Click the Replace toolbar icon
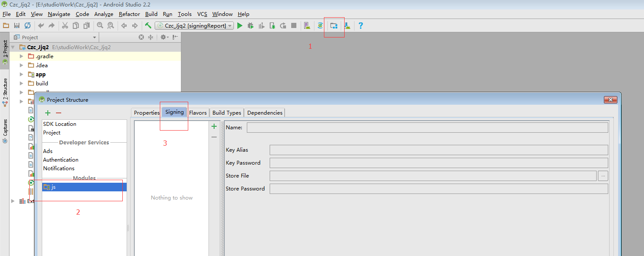 (x=111, y=26)
